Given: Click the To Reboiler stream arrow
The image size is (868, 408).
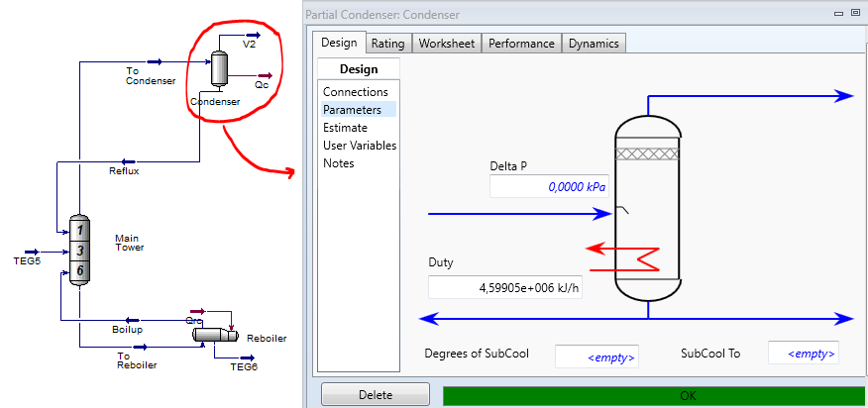Looking at the screenshot, I should (x=140, y=348).
